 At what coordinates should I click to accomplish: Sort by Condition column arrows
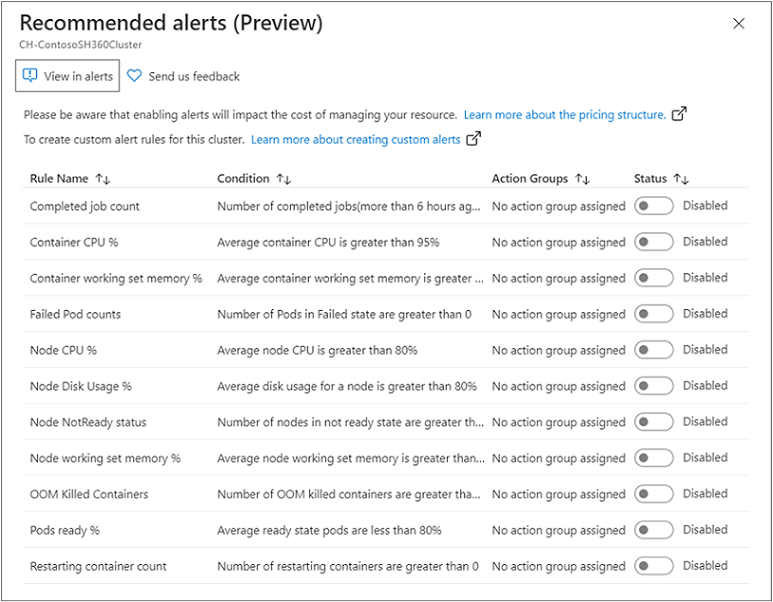click(x=284, y=179)
